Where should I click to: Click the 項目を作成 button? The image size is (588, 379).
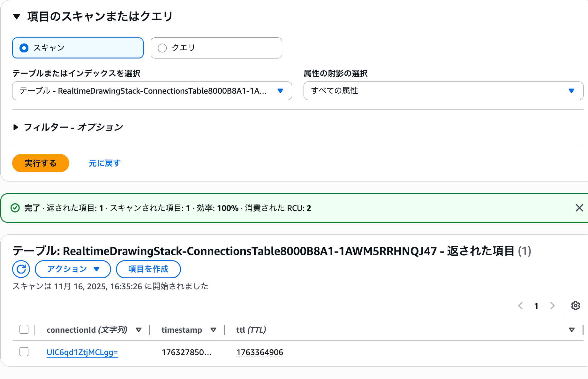tap(148, 269)
